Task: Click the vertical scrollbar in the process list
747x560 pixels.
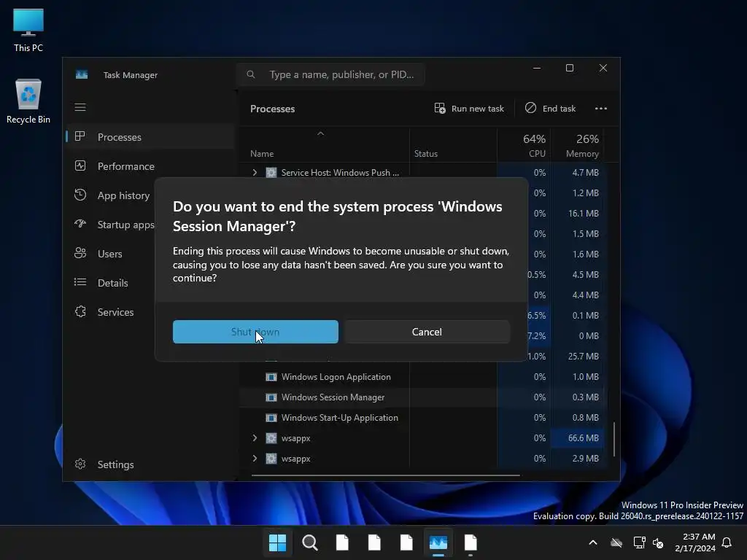Action: pos(614,439)
